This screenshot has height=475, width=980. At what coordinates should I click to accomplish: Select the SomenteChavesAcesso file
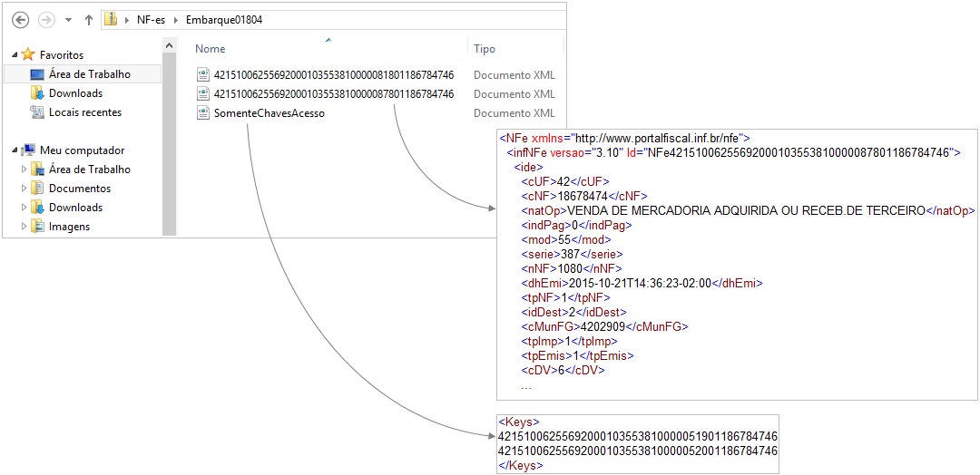point(269,113)
